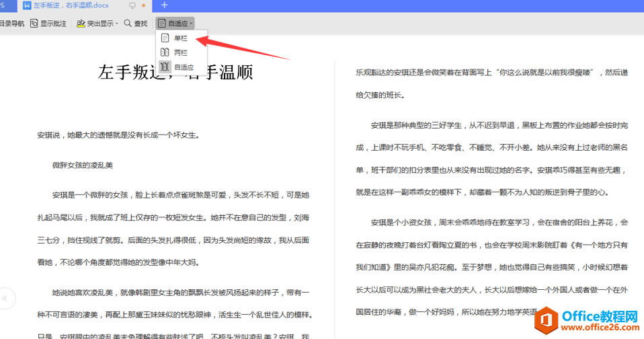Image resolution: width=644 pixels, height=339 pixels.
Task: Open the 突出显示 highlight dropdown
Action: click(x=97, y=24)
